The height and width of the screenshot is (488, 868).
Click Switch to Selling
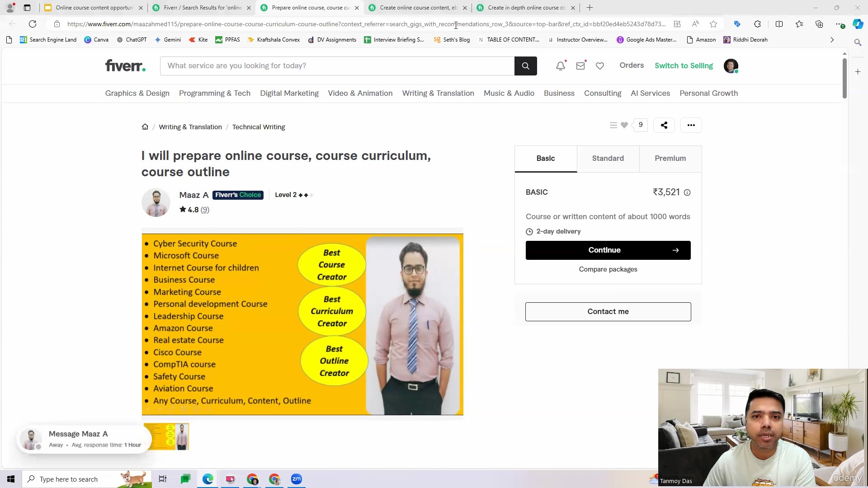tap(684, 66)
